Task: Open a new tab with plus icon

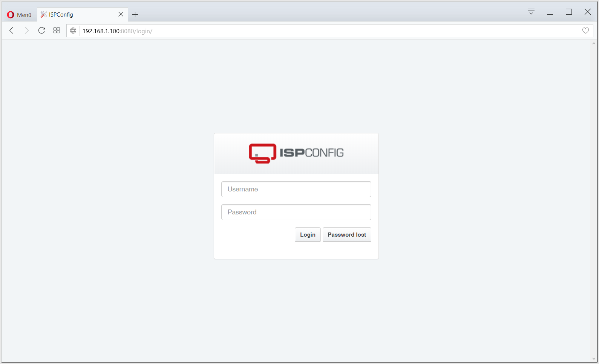Action: click(x=135, y=15)
